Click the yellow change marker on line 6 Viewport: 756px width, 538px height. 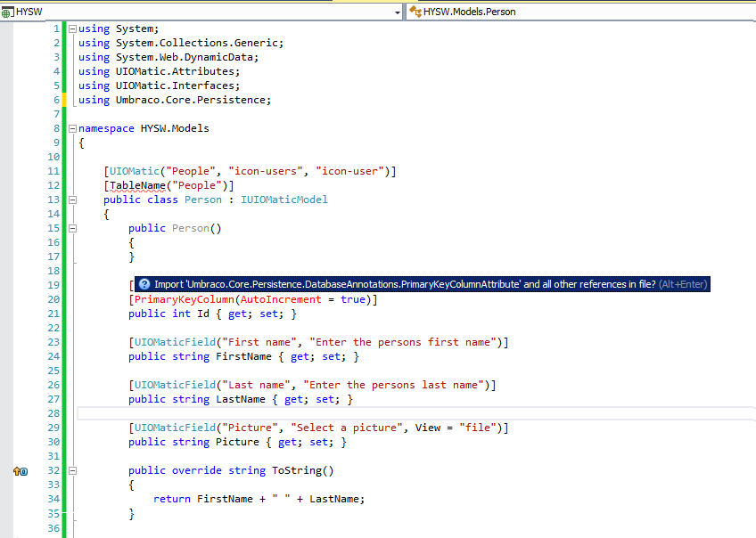point(65,100)
